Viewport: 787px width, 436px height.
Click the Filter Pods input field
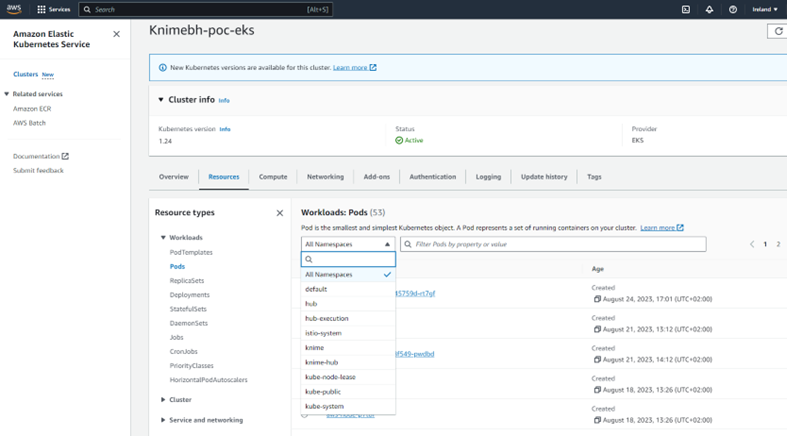[x=553, y=244]
